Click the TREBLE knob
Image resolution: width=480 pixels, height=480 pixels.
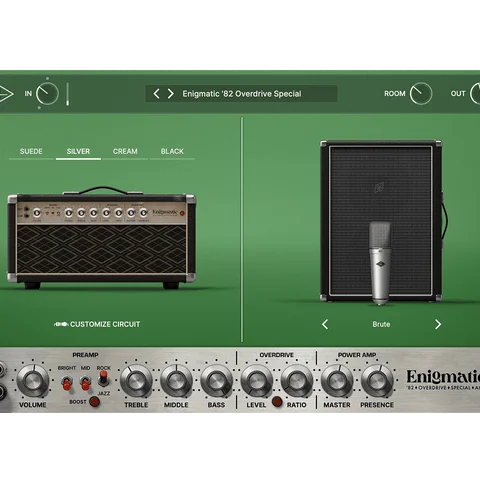click(x=136, y=381)
